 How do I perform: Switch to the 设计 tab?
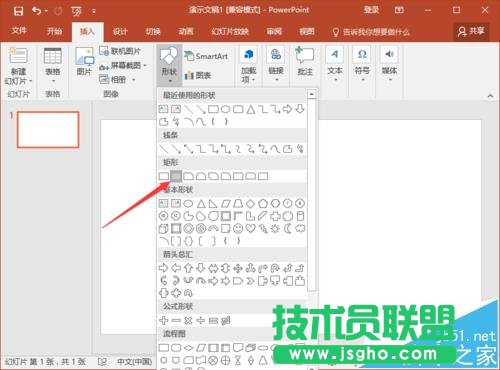[120, 31]
